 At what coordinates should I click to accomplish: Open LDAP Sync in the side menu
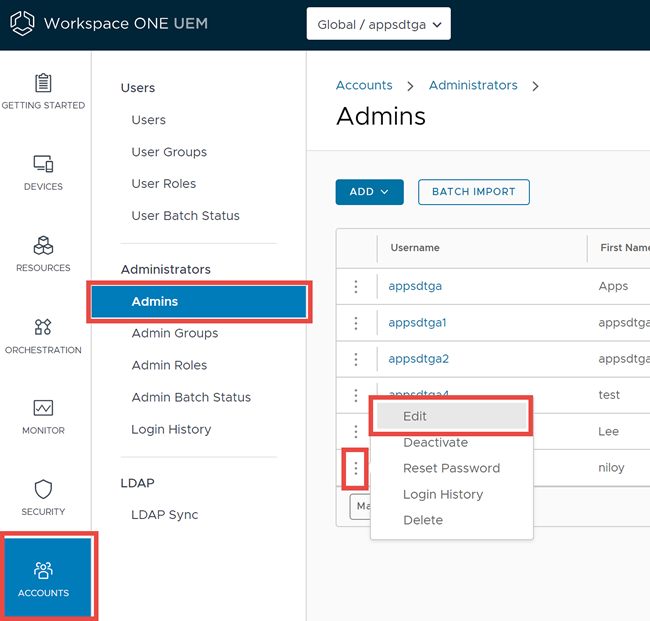(x=165, y=514)
